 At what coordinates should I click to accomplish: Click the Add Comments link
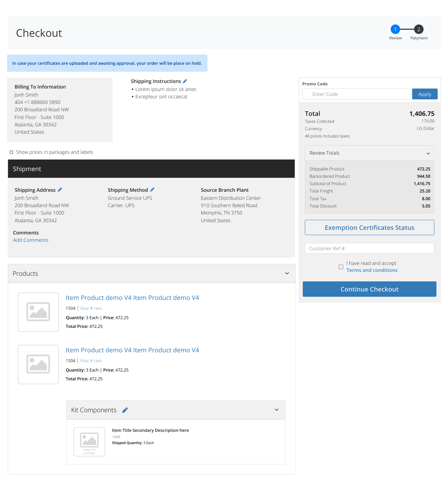31,240
